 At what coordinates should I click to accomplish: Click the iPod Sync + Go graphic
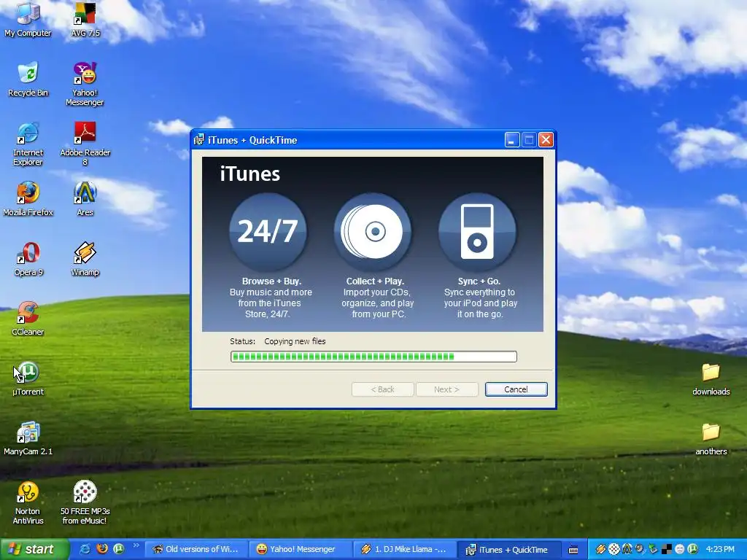[477, 231]
